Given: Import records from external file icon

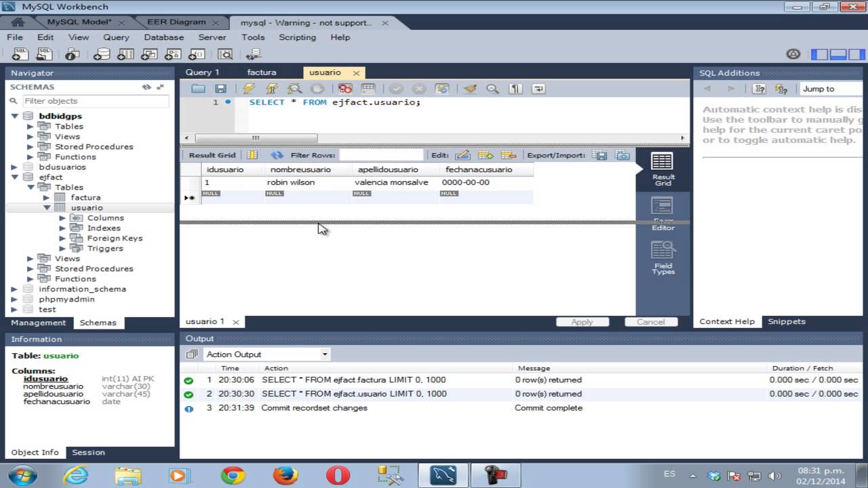Looking at the screenshot, I should (623, 155).
